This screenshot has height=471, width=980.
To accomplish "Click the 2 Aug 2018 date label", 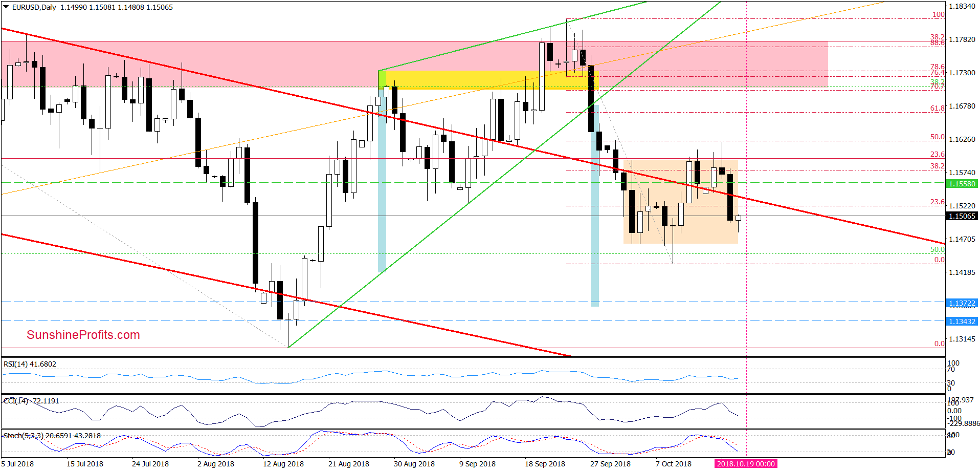I will (x=216, y=464).
